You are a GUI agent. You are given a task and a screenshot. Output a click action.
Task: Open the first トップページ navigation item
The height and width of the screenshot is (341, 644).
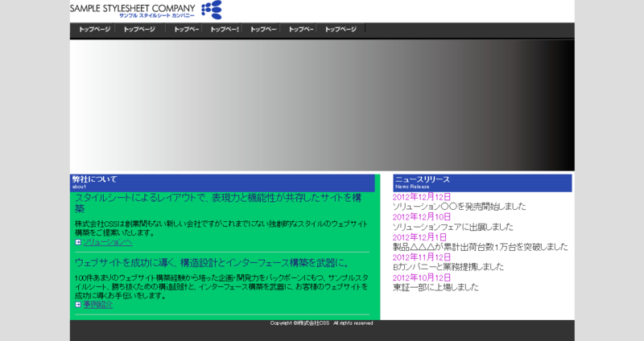click(94, 29)
